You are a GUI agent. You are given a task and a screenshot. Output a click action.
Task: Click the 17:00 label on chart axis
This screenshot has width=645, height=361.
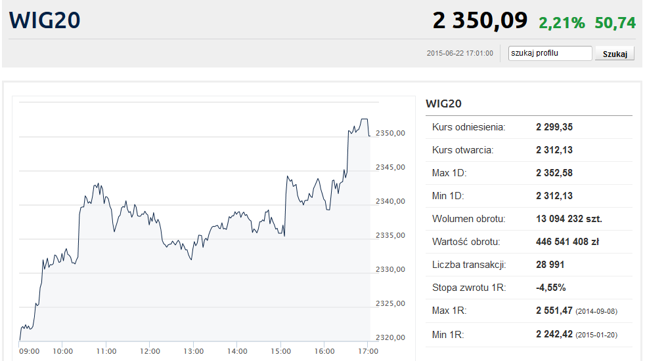point(368,351)
